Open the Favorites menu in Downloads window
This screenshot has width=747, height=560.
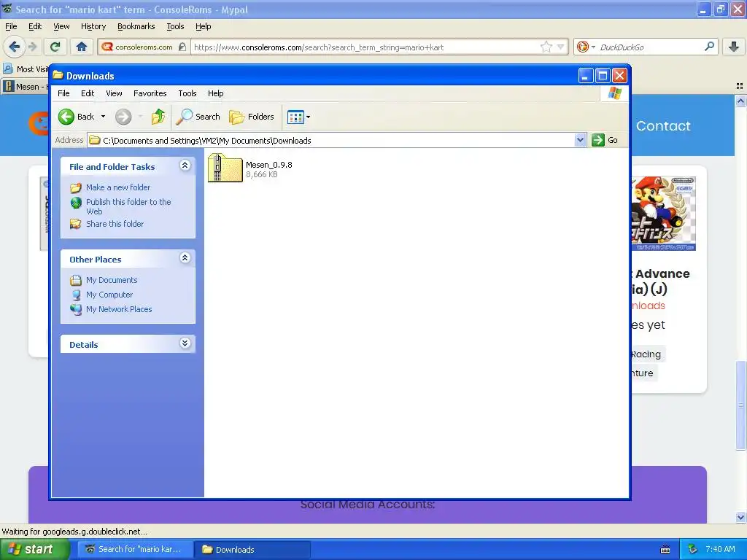click(150, 93)
